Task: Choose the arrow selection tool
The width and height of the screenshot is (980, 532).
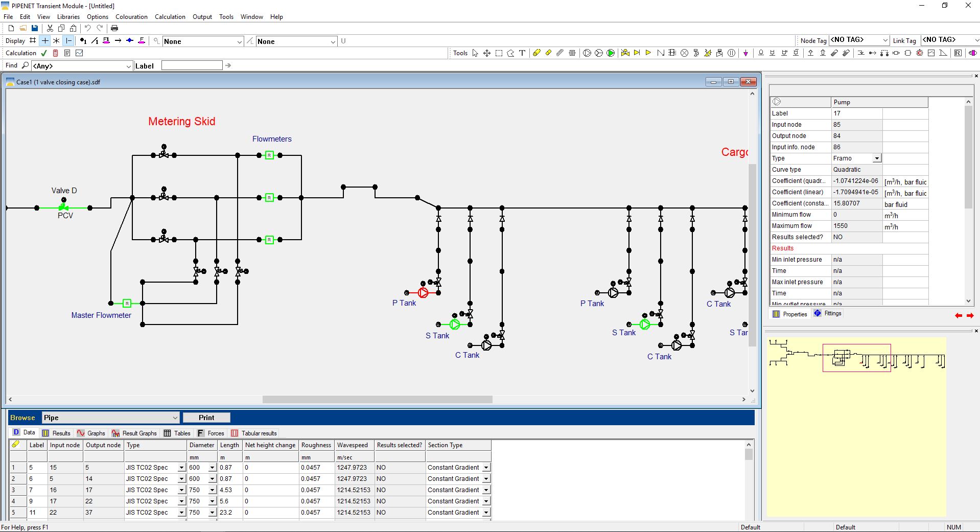Action: tap(475, 53)
